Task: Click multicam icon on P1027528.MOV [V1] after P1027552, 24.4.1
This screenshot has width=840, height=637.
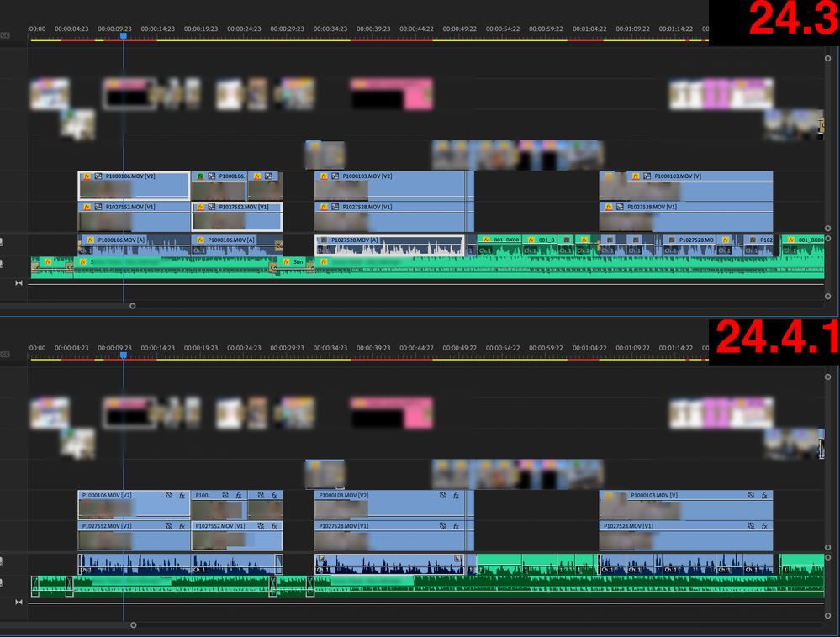Action: (443, 526)
